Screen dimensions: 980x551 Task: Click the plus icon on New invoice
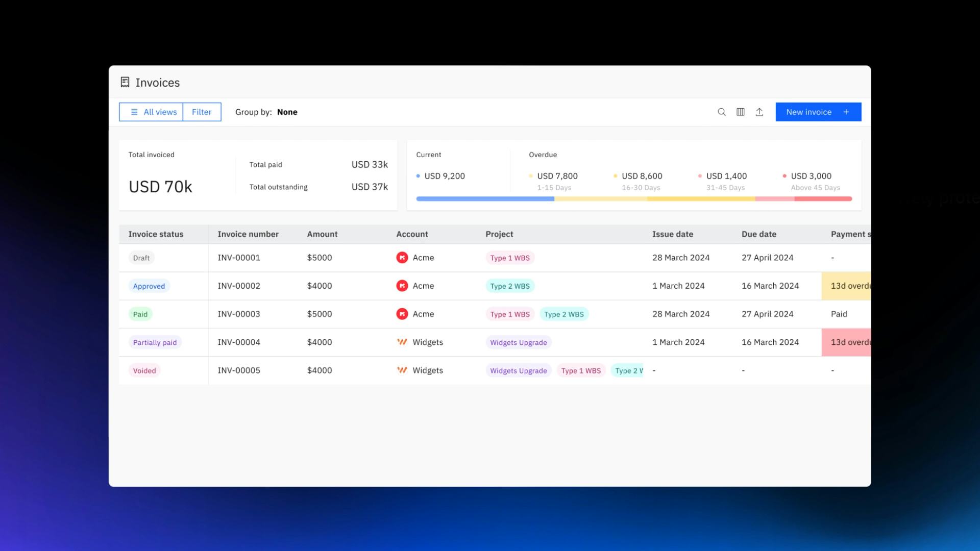click(x=846, y=112)
